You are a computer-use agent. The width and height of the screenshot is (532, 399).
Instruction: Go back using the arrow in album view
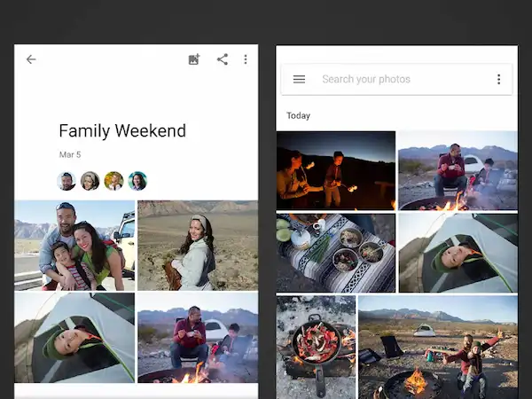pos(31,59)
